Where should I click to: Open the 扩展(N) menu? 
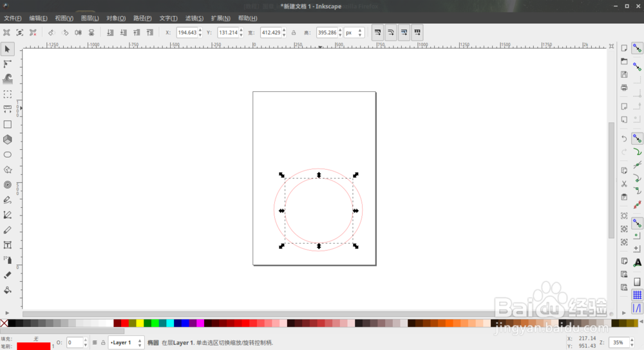pos(220,18)
